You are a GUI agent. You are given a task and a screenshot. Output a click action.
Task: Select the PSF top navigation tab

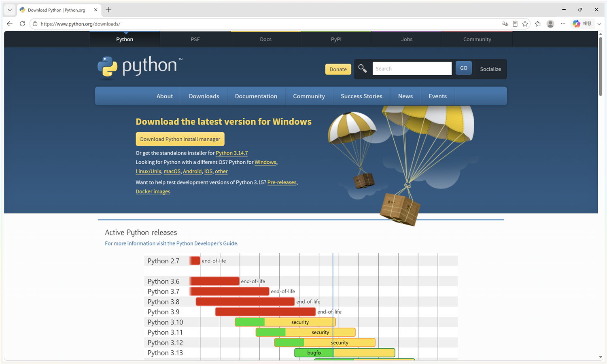coord(195,39)
